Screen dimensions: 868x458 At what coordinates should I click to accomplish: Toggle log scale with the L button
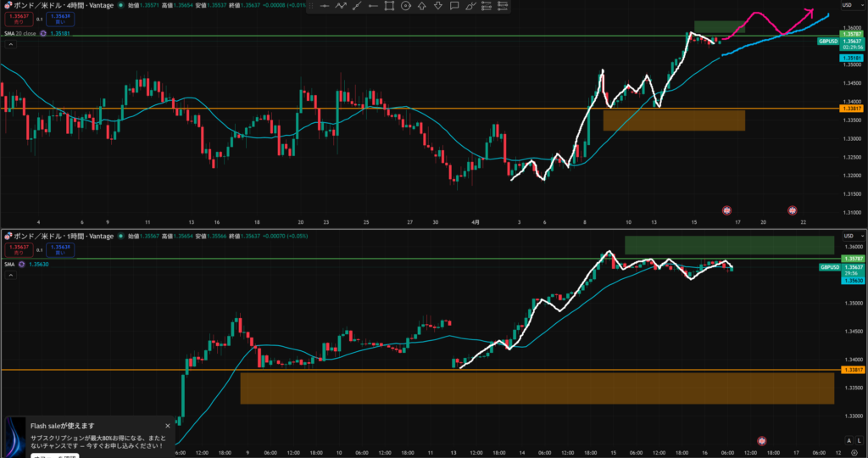tap(860, 440)
